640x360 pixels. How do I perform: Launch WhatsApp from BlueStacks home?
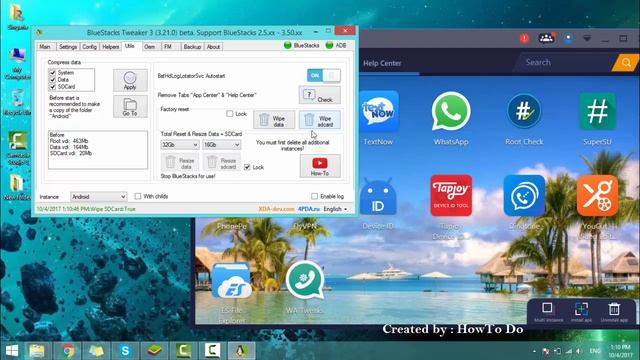(451, 111)
